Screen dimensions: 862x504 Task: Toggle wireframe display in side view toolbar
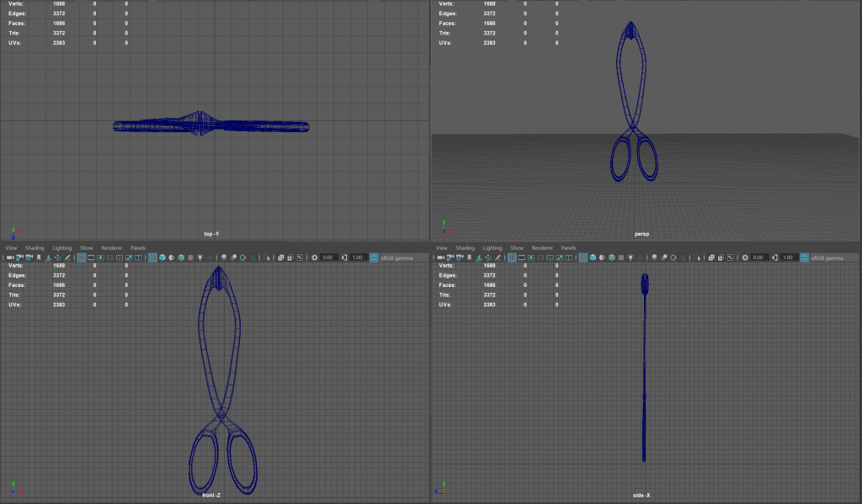(583, 257)
